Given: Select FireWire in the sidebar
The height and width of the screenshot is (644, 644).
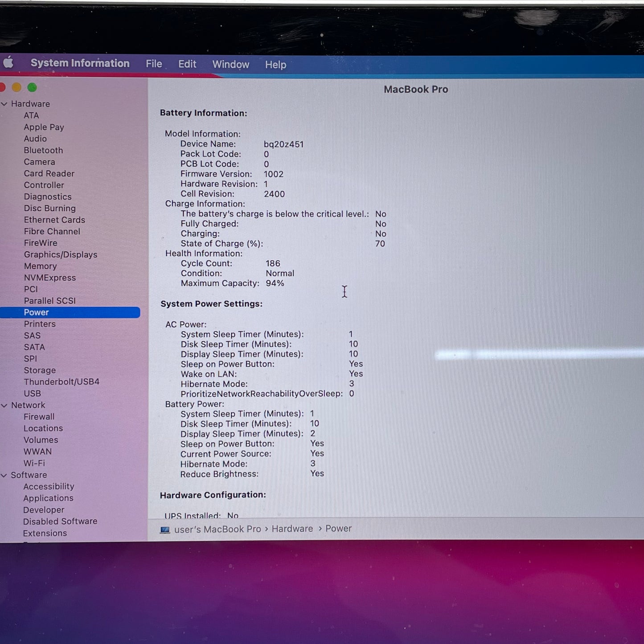Looking at the screenshot, I should coord(41,243).
